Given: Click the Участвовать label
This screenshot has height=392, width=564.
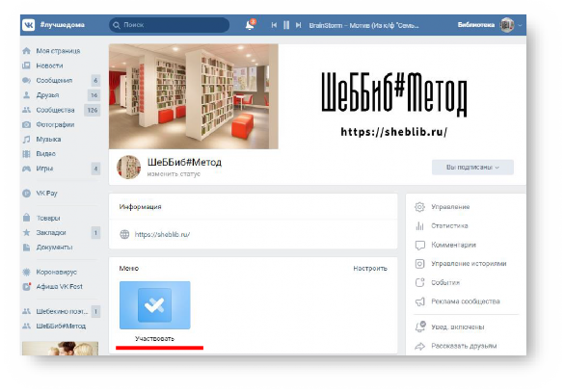Looking at the screenshot, I should [x=154, y=338].
